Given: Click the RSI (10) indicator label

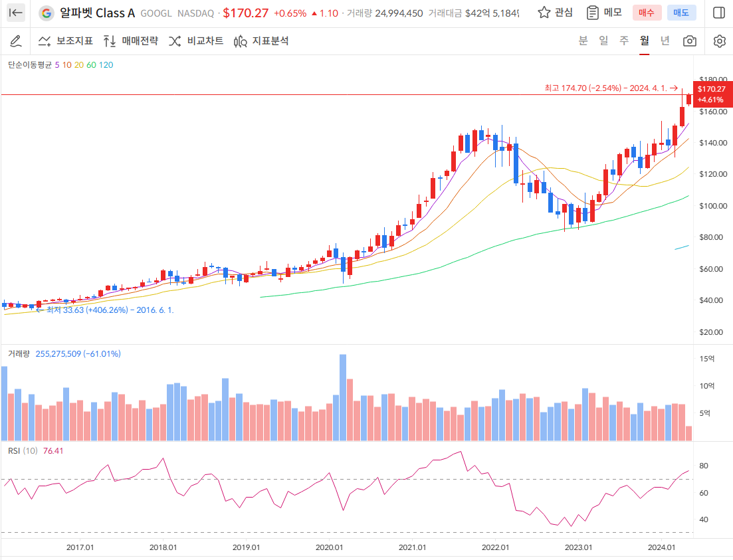Looking at the screenshot, I should click(23, 450).
